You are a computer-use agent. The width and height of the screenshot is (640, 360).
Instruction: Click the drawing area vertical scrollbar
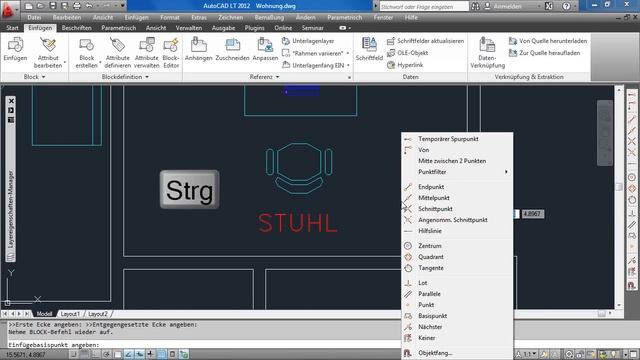tap(619, 197)
